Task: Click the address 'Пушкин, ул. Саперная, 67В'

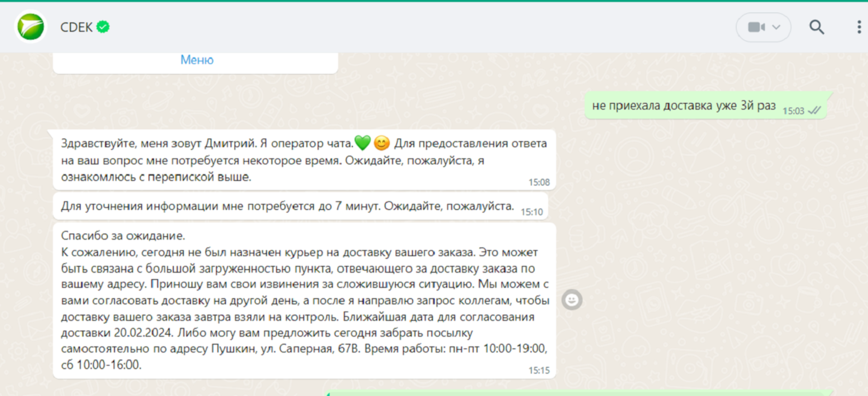Action: (x=286, y=349)
